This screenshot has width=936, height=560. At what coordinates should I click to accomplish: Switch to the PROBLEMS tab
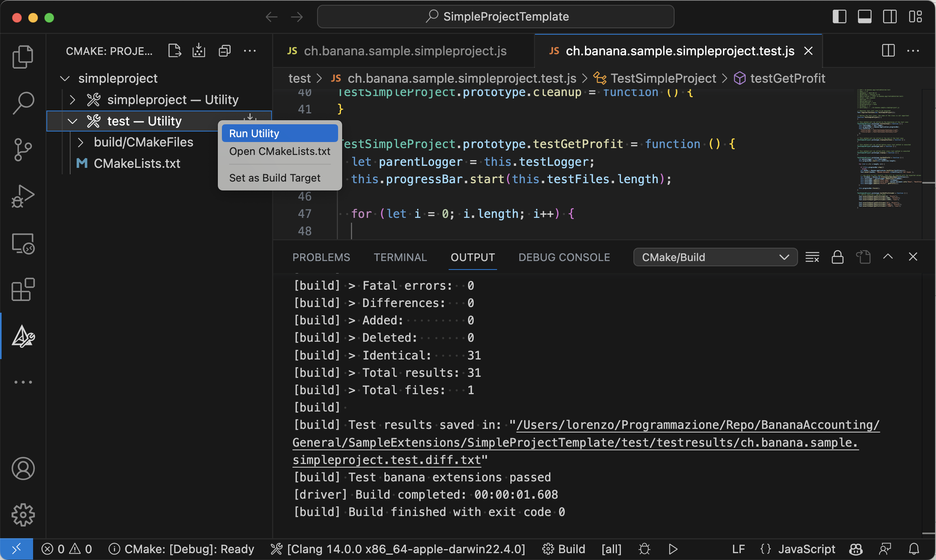321,257
